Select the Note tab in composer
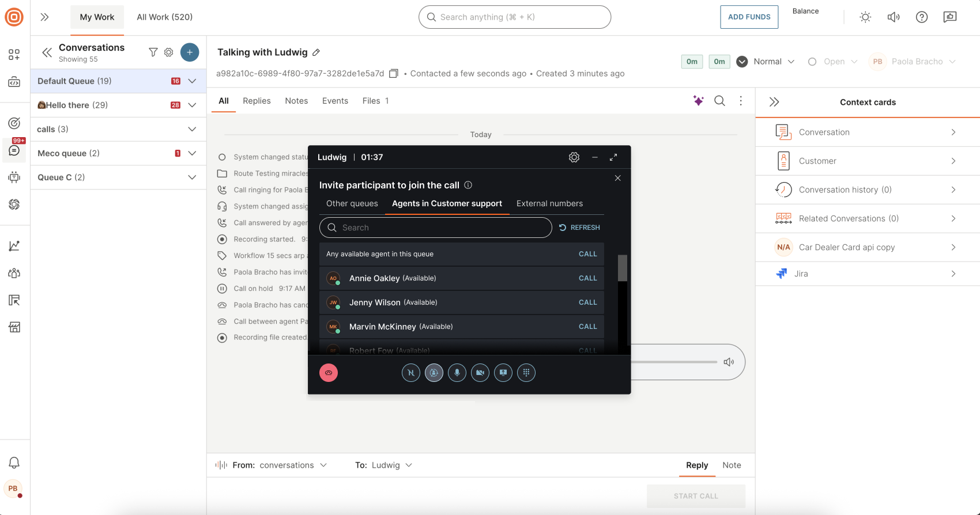Image resolution: width=980 pixels, height=515 pixels. tap(732, 465)
